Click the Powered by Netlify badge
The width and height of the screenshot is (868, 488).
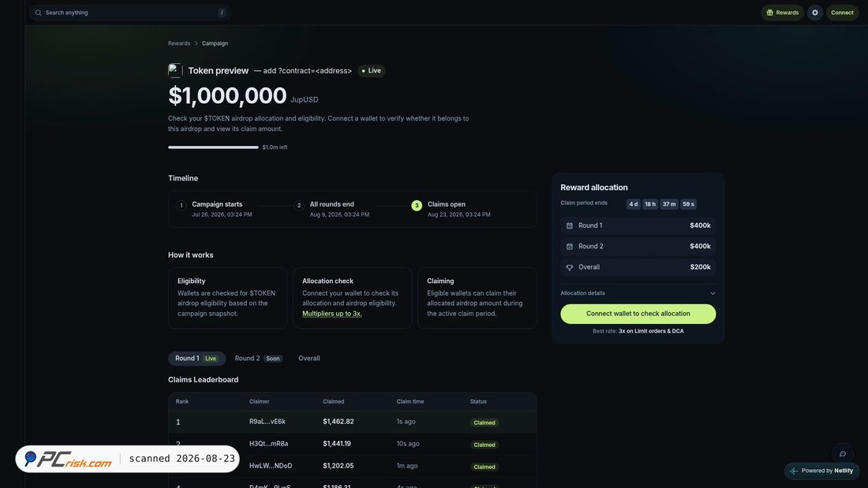tap(821, 471)
